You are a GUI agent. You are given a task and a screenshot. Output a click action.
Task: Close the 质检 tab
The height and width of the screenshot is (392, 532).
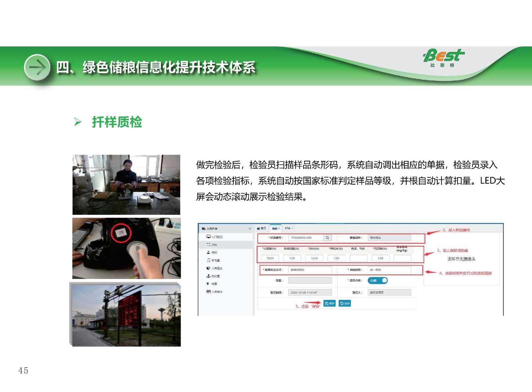[279, 228]
